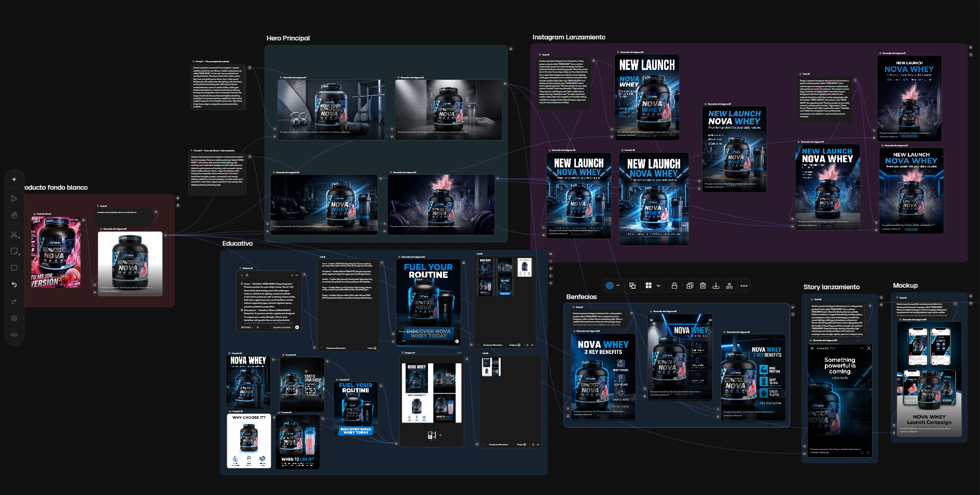The height and width of the screenshot is (495, 980).
Task: Open the Something powerful is coming story image
Action: (840, 400)
